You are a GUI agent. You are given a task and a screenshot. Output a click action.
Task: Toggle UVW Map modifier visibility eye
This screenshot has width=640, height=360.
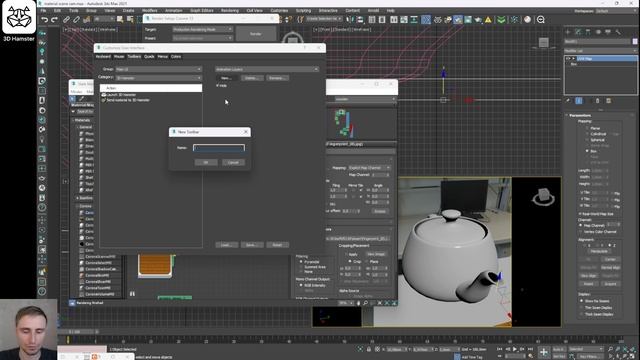[568, 59]
